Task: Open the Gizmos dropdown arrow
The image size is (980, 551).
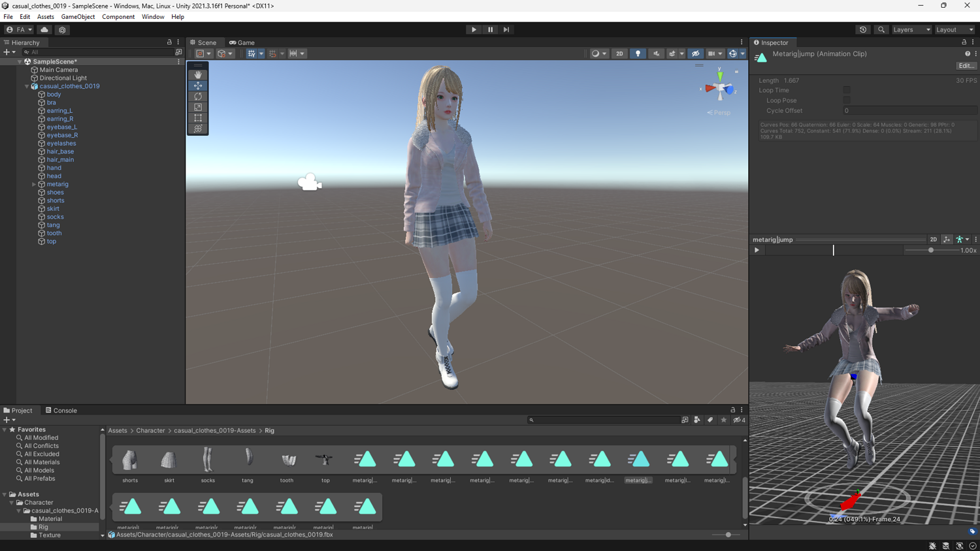Action: [742, 54]
